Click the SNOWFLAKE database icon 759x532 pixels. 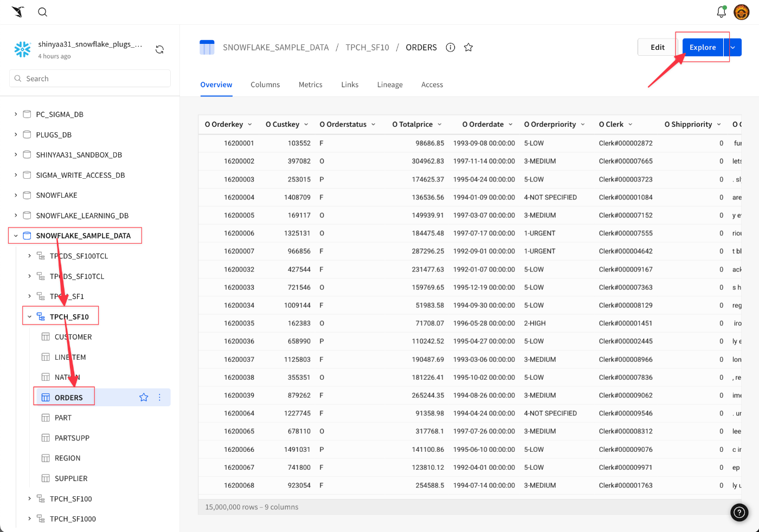pos(27,195)
